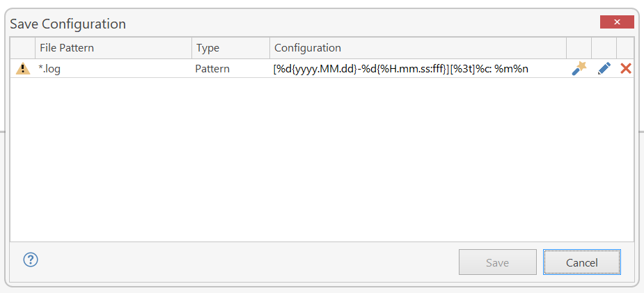The image size is (644, 293).
Task: Click blank header above the wand icon
Action: point(579,48)
